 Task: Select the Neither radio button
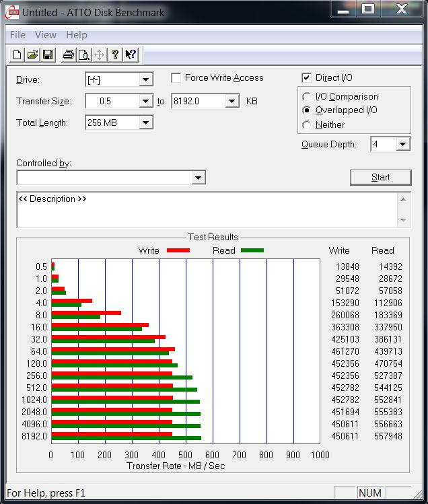[x=307, y=125]
